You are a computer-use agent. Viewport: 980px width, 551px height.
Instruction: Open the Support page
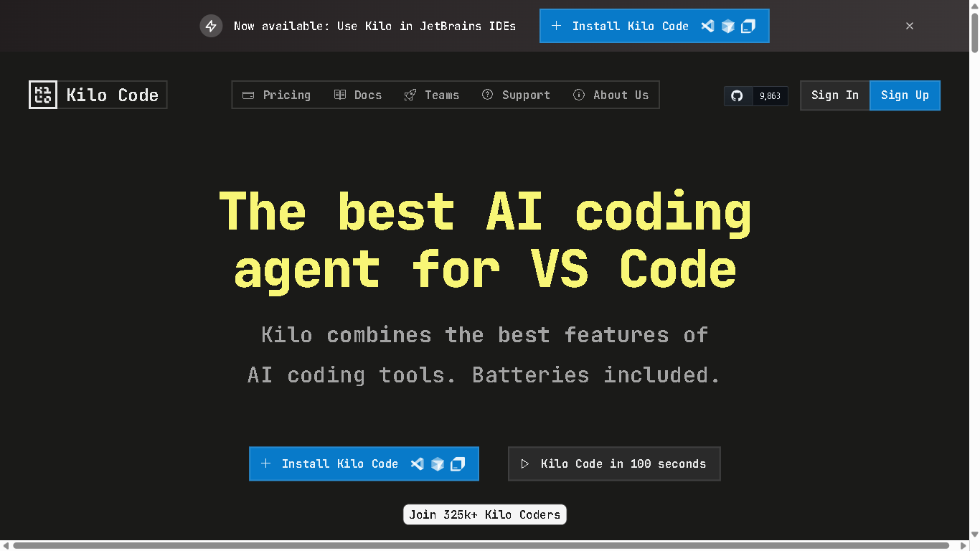pos(516,95)
